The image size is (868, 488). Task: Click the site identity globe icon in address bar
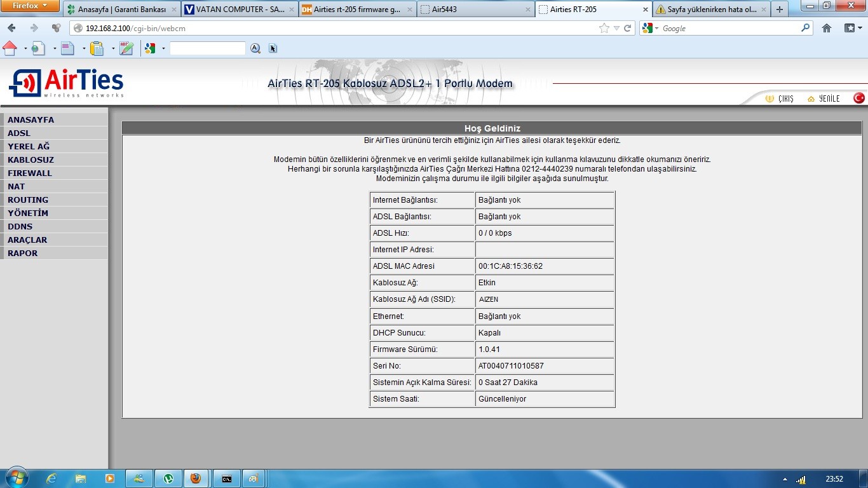[78, 28]
